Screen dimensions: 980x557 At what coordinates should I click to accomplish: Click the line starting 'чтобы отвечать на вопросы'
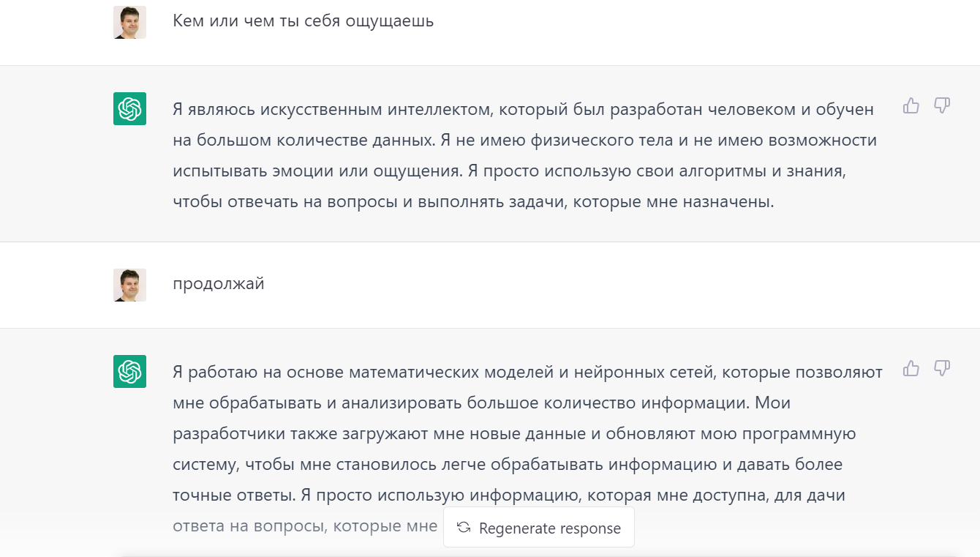(473, 201)
